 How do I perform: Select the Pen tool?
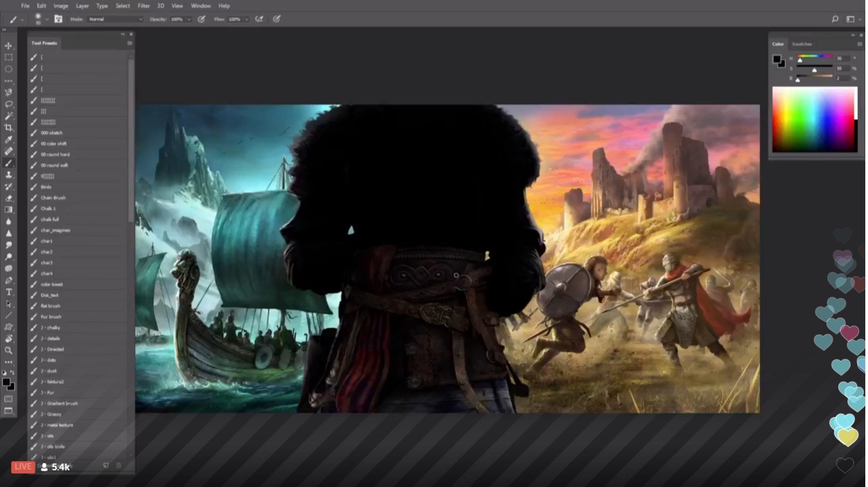click(x=8, y=280)
